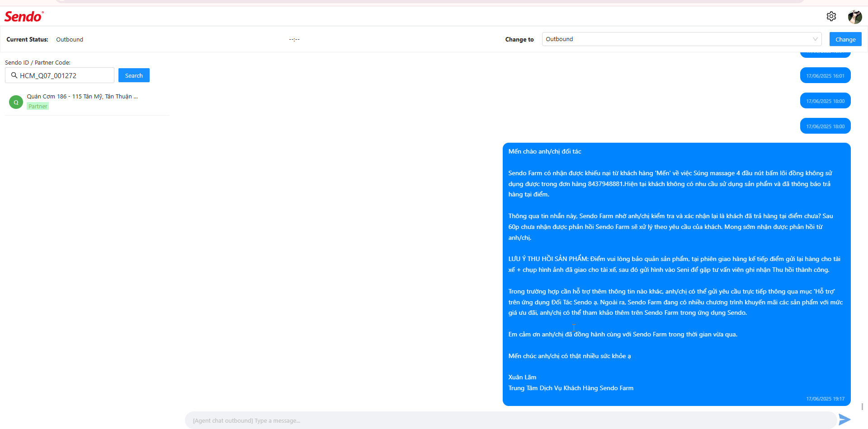The width and height of the screenshot is (868, 429).
Task: Click the magnifier icon in search box
Action: pyautogui.click(x=14, y=75)
